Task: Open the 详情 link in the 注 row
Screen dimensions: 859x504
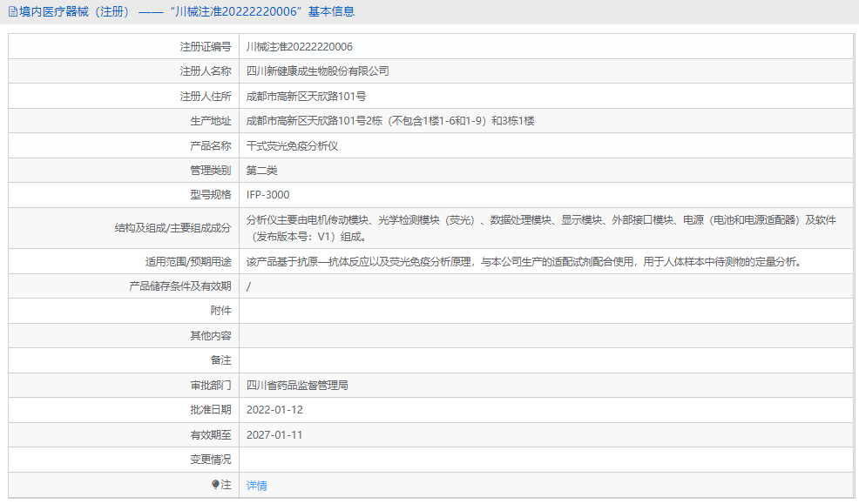Action: tap(256, 486)
